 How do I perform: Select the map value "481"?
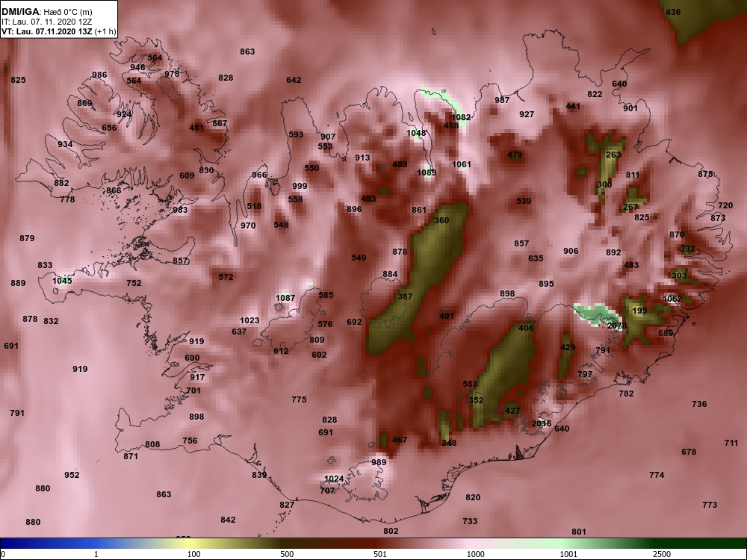coord(196,128)
